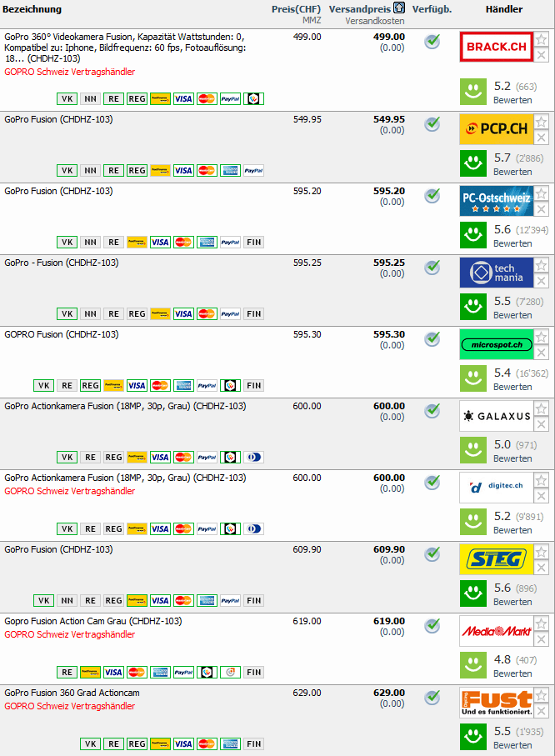
Task: Click Bewerten link under the digitec.ch logo
Action: [512, 530]
